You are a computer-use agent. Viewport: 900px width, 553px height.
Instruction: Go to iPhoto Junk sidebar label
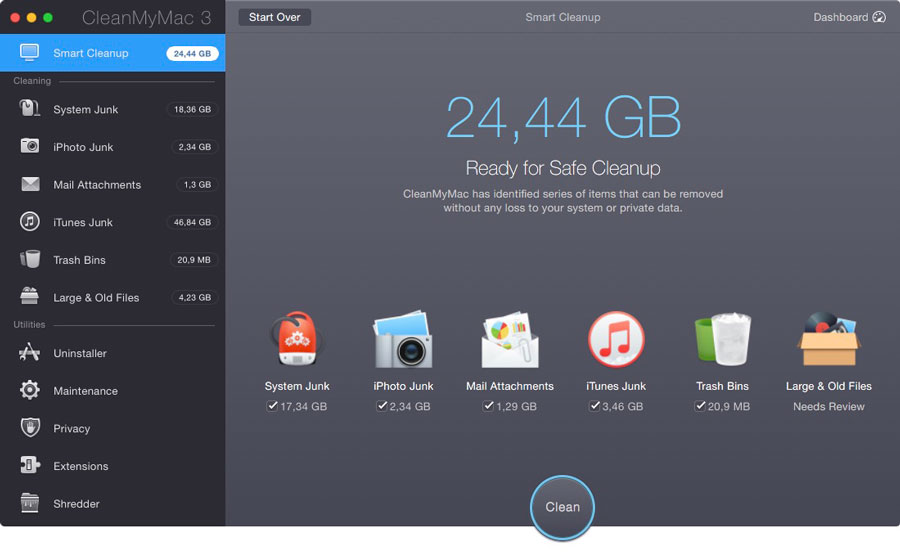(83, 147)
